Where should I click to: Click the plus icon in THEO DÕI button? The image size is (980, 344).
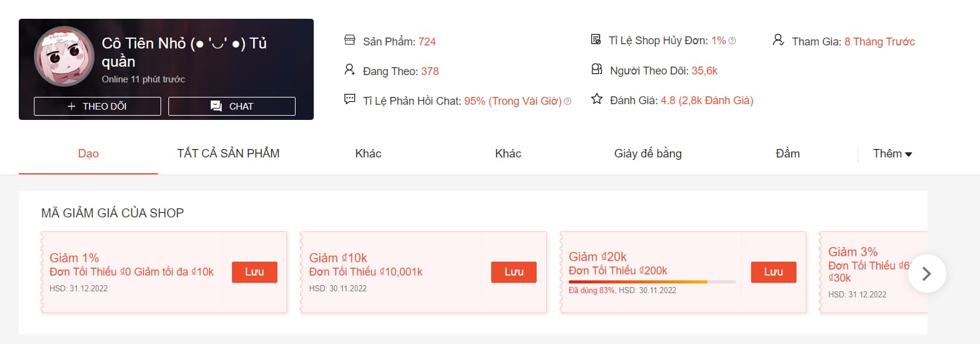(x=71, y=107)
